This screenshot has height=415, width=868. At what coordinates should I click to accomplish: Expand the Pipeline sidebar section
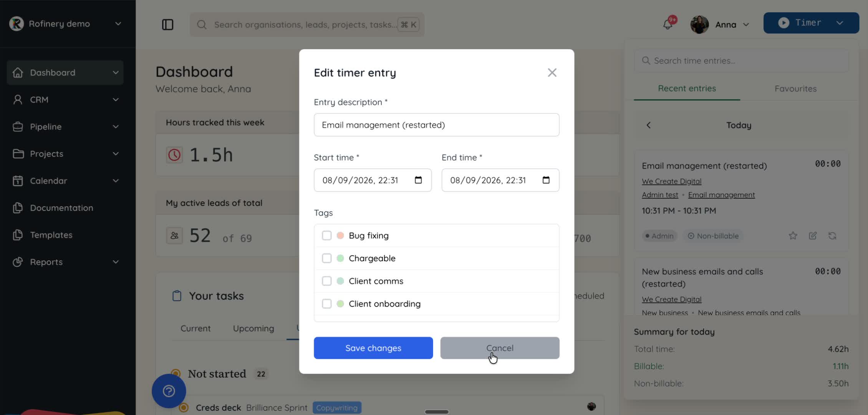tap(116, 127)
